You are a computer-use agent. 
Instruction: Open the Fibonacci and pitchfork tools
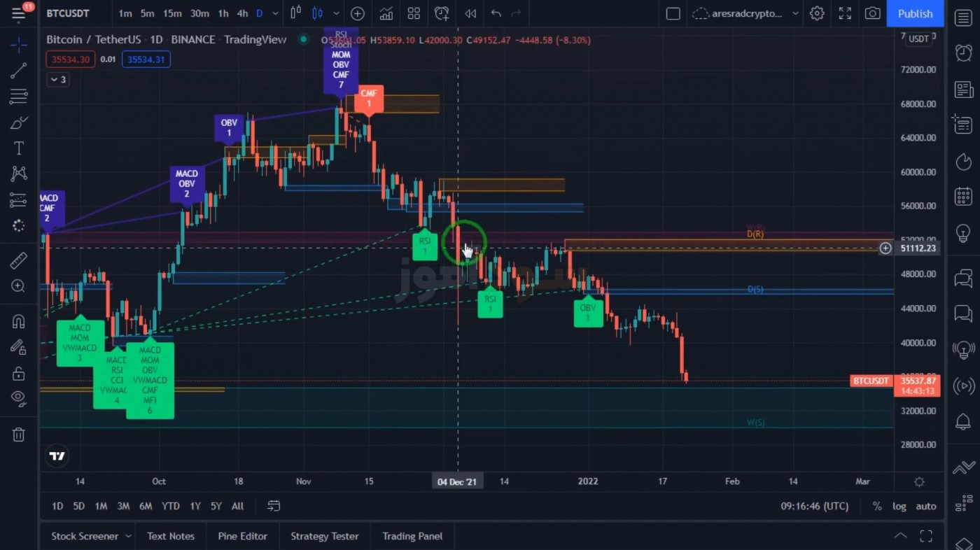point(19,96)
